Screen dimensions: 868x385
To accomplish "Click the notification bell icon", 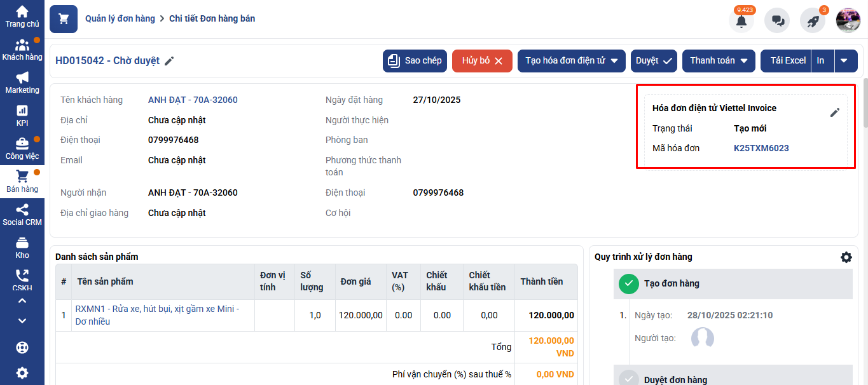I will click(741, 21).
